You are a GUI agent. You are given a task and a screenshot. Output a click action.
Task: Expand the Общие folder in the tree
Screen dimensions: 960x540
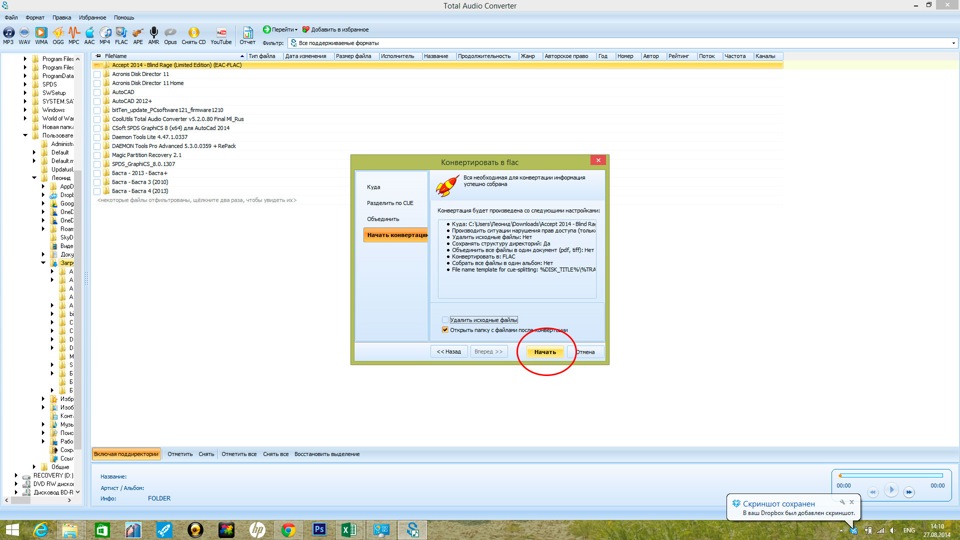[x=34, y=467]
